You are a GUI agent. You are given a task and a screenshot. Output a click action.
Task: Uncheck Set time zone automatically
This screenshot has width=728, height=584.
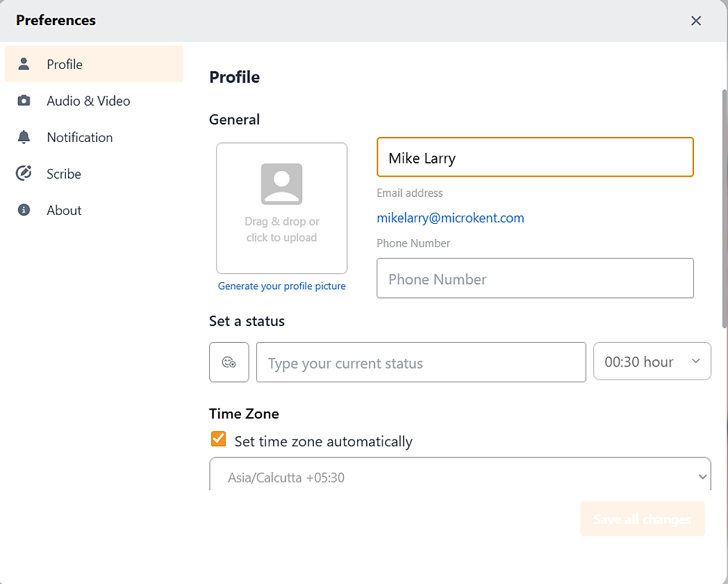click(x=218, y=439)
